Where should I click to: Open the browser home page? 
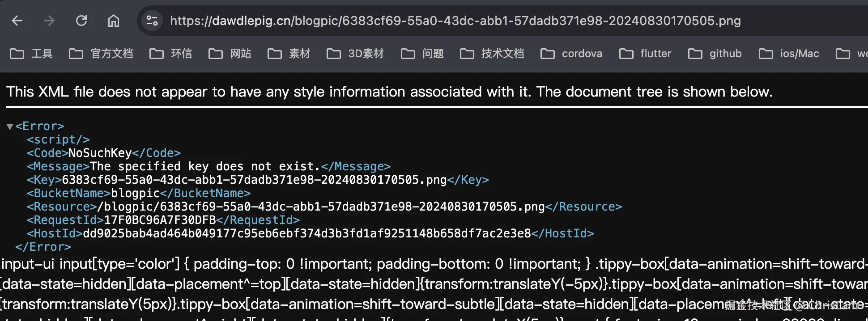[x=114, y=21]
